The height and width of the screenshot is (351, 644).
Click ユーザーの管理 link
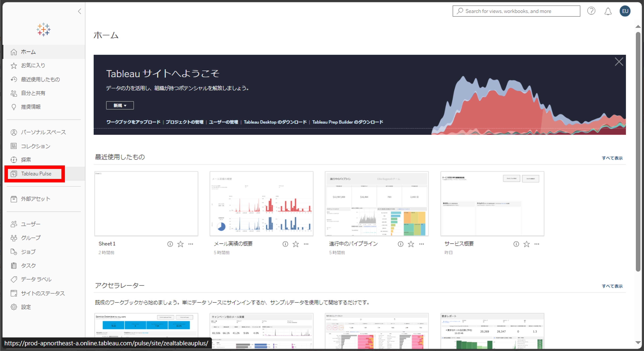[x=223, y=122]
